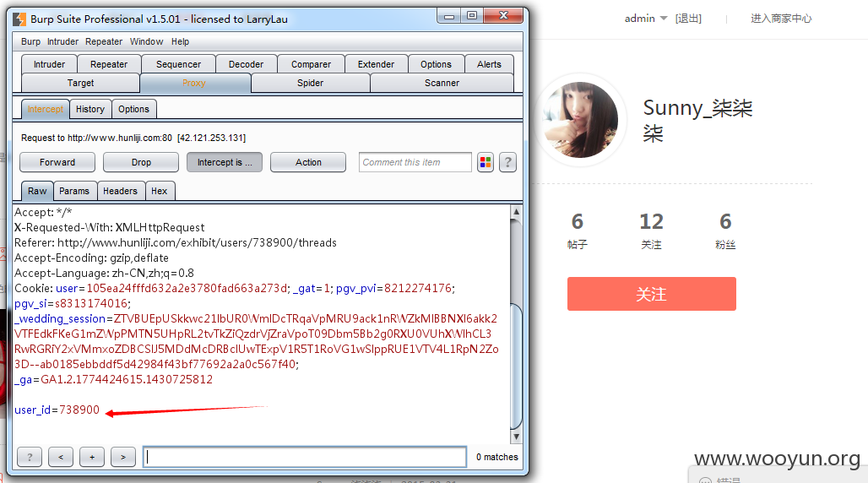The width and height of the screenshot is (868, 483).
Task: Open the admin account dropdown arrow
Action: tap(664, 19)
